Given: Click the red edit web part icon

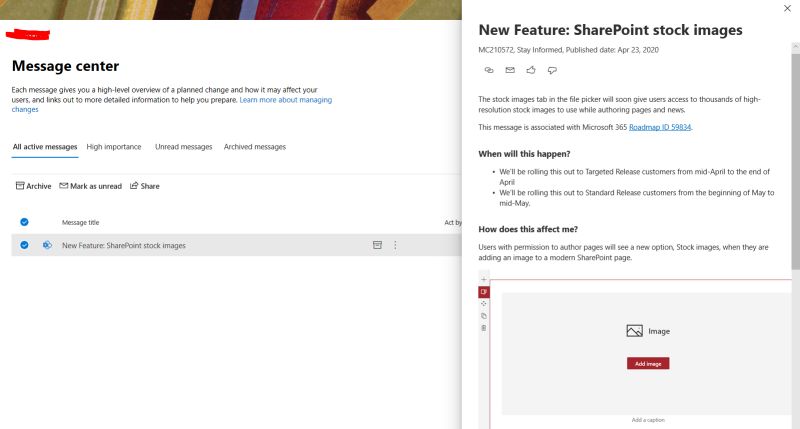Looking at the screenshot, I should point(484,292).
